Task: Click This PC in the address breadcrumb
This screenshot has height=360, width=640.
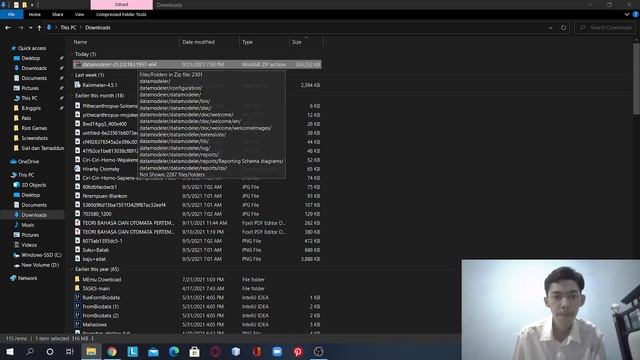Action: click(68, 28)
